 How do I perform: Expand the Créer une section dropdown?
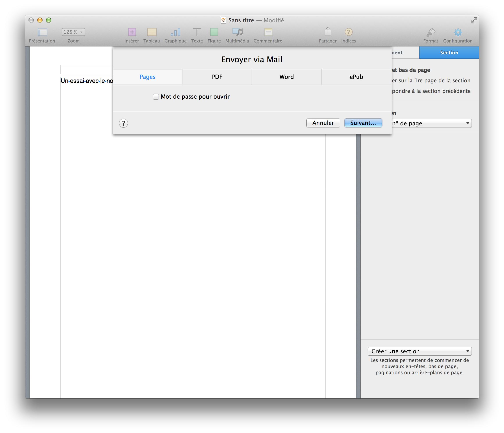coord(420,351)
